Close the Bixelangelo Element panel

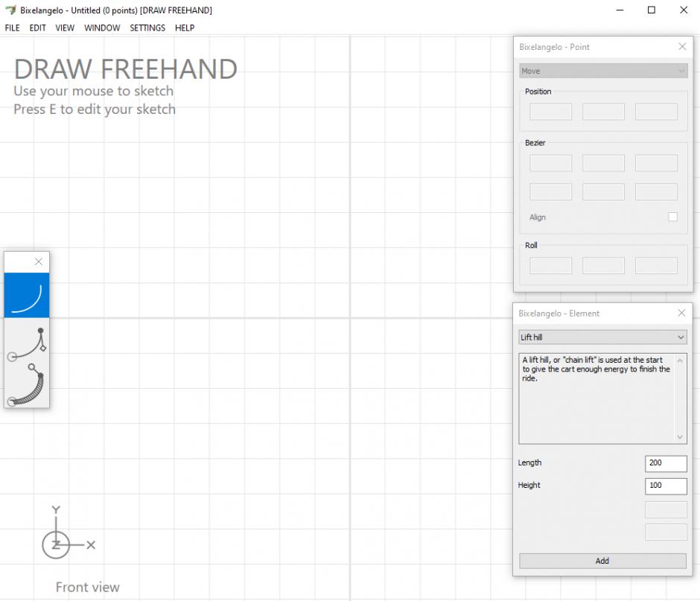681,314
